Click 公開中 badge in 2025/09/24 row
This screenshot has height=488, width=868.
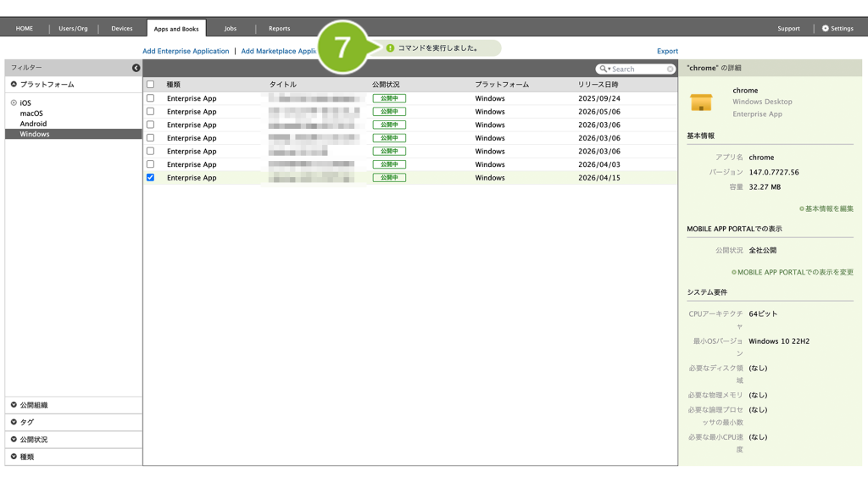(389, 98)
